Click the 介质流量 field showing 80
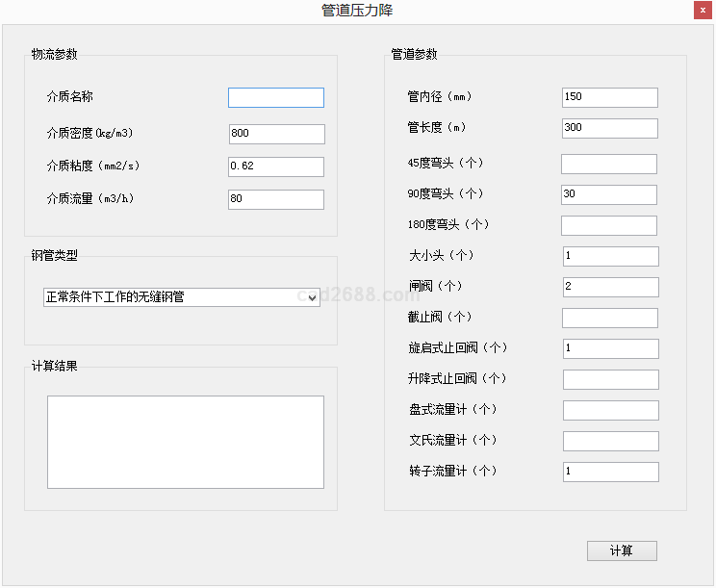 coord(276,200)
